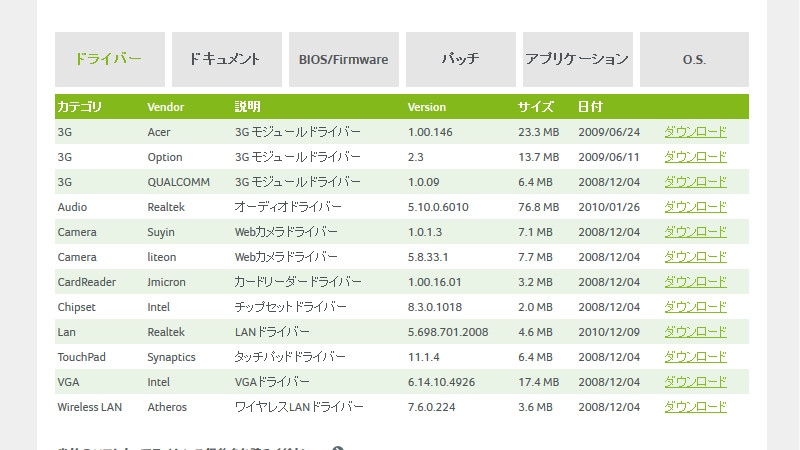
Task: Open the BIOS/Firmware tab
Action: [344, 59]
